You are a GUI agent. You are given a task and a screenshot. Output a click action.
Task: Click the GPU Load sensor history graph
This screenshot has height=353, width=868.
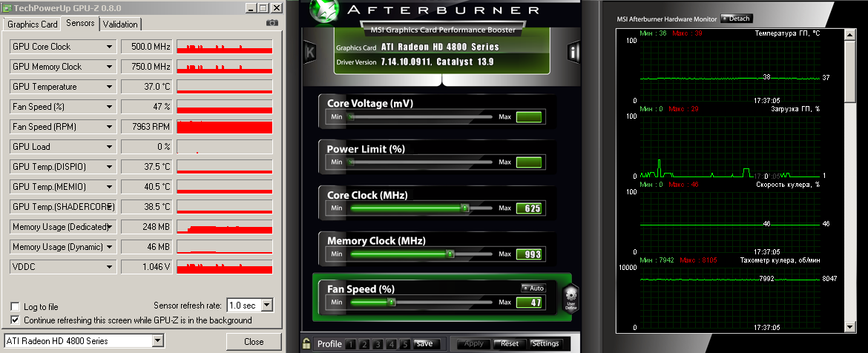tap(224, 147)
